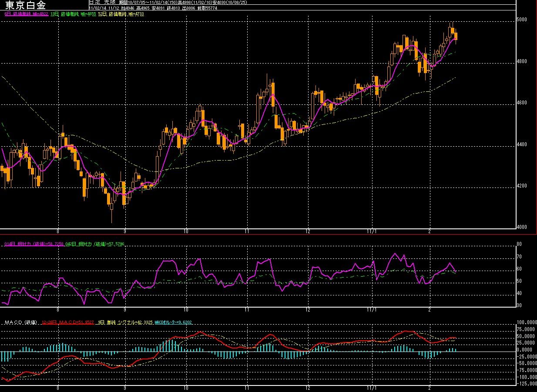Click the 80 label on the RSI axis
This screenshot has width=537, height=392.
click(x=519, y=244)
